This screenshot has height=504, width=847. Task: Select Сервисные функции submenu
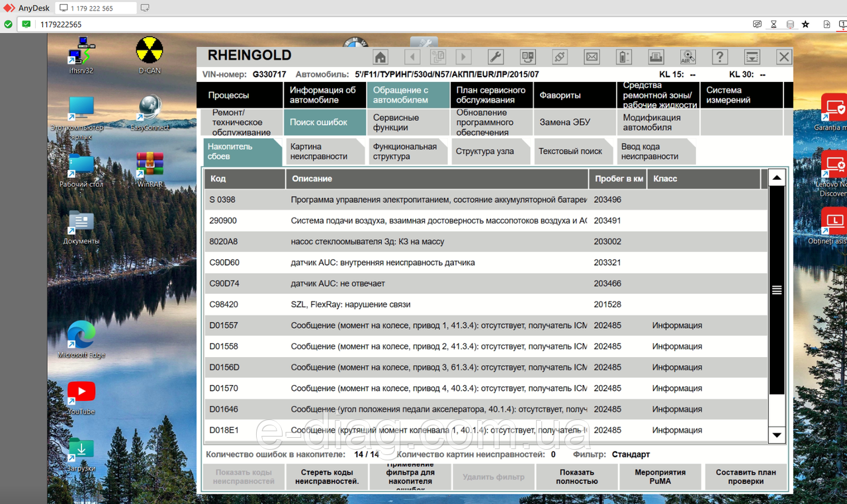(408, 122)
